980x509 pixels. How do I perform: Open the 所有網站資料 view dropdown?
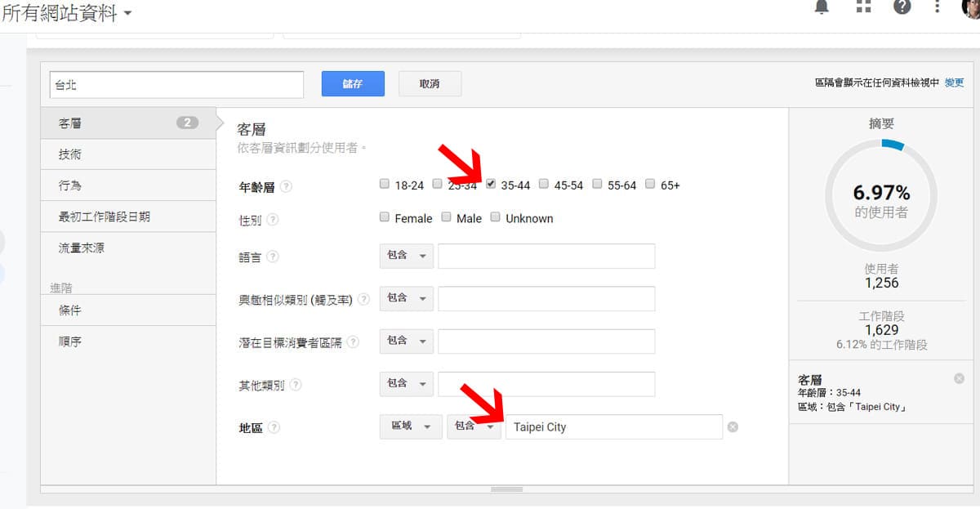point(67,12)
